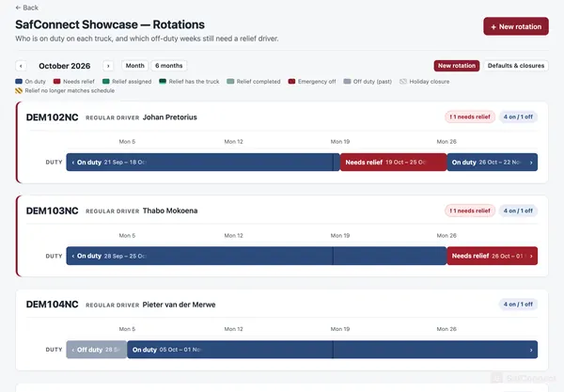Go to previous month arrow
The width and height of the screenshot is (564, 392).
21,66
